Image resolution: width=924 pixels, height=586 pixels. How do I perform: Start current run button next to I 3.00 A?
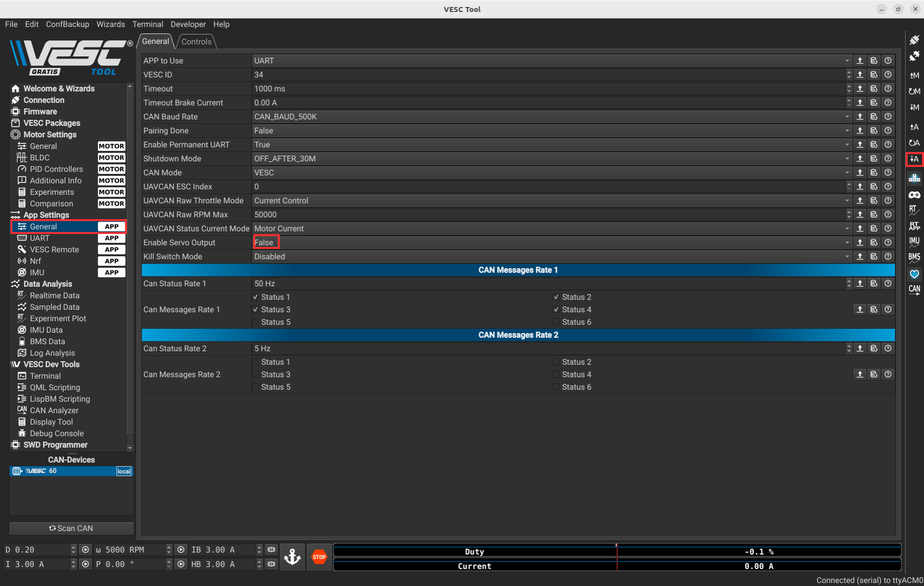click(x=85, y=564)
